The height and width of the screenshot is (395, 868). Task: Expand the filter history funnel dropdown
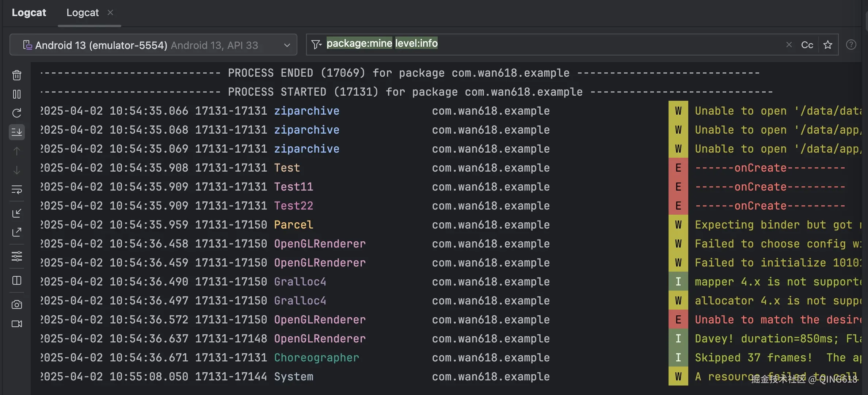coord(316,45)
